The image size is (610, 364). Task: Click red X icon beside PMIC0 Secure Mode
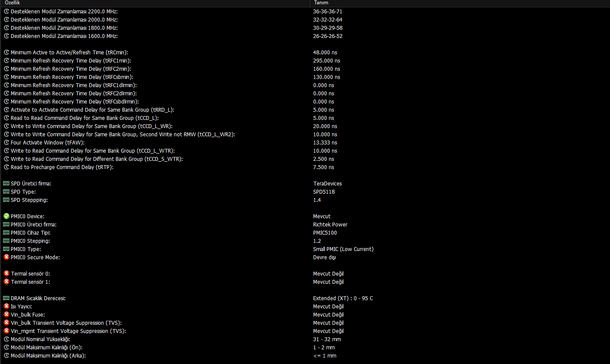click(x=6, y=257)
